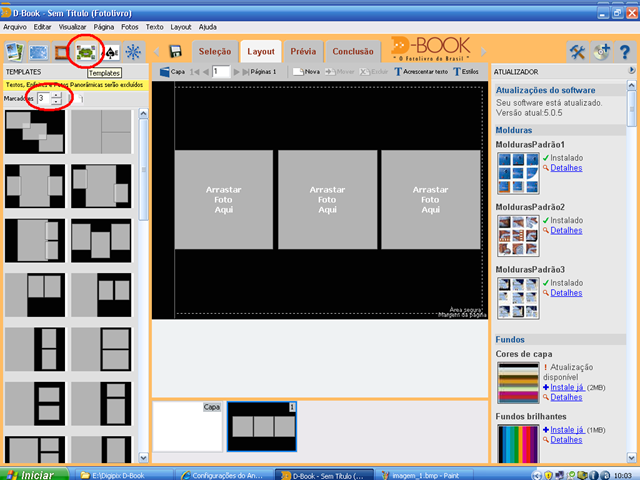Click the middle photo placeholder on page
640x480 pixels.
[x=327, y=200]
